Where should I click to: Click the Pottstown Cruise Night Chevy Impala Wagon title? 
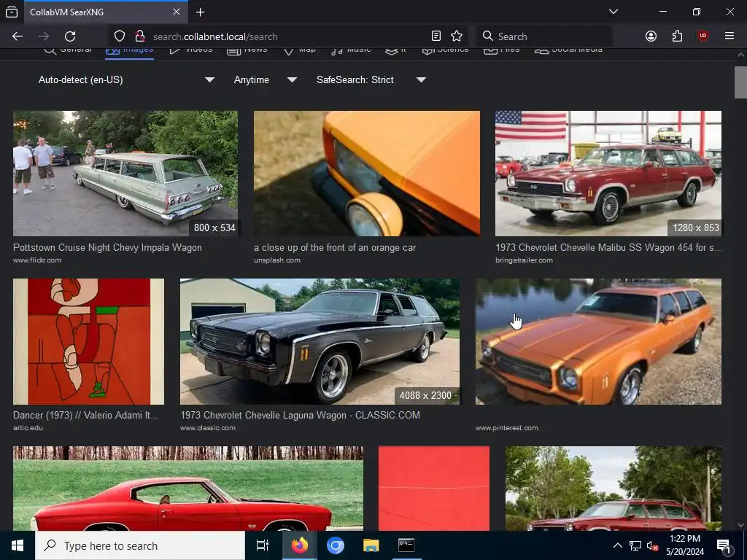click(x=107, y=248)
